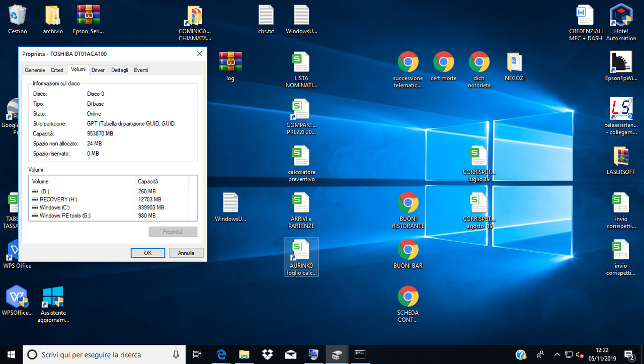Dismiss the dialog with Annulla

[x=186, y=252]
